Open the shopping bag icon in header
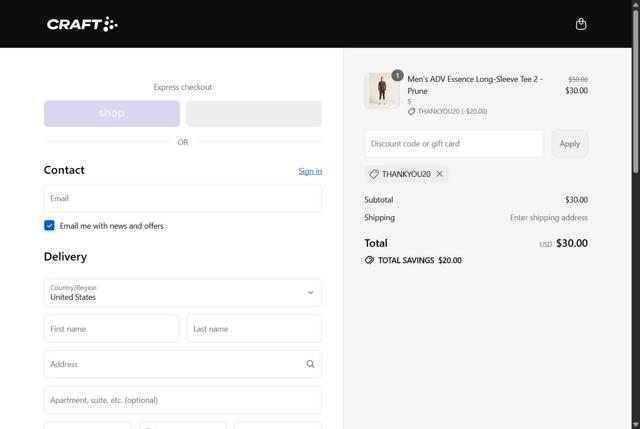This screenshot has height=429, width=640. click(x=581, y=24)
